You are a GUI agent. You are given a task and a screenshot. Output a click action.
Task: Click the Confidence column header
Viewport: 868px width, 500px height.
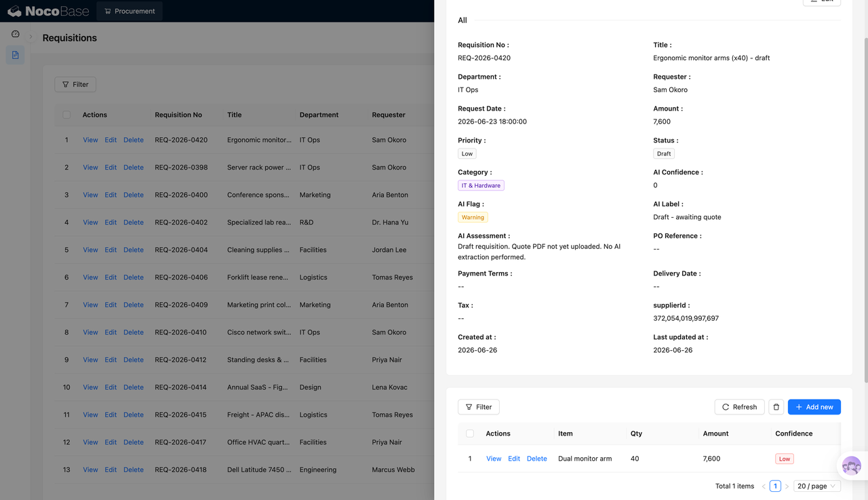point(794,434)
